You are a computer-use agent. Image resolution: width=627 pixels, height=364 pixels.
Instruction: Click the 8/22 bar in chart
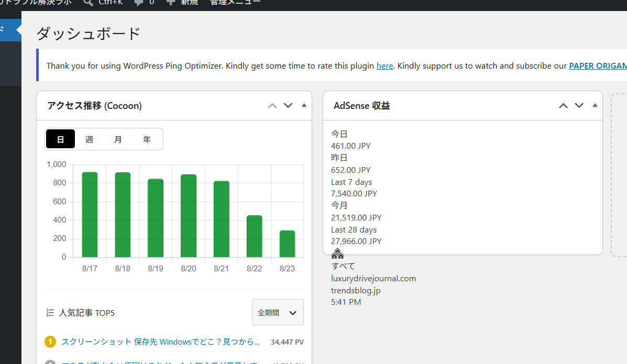tap(255, 236)
